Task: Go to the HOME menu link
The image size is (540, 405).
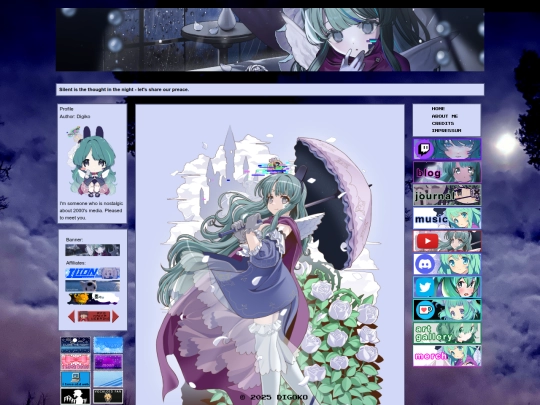Action: pyautogui.click(x=438, y=108)
